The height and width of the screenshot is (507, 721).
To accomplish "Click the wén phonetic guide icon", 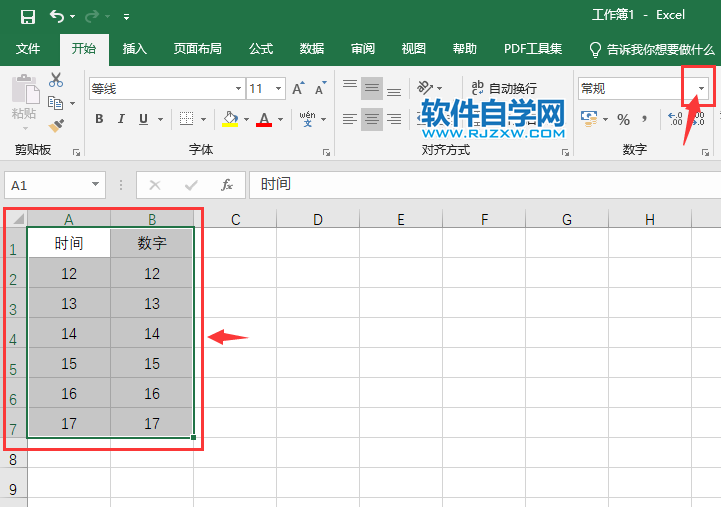I will coord(308,119).
